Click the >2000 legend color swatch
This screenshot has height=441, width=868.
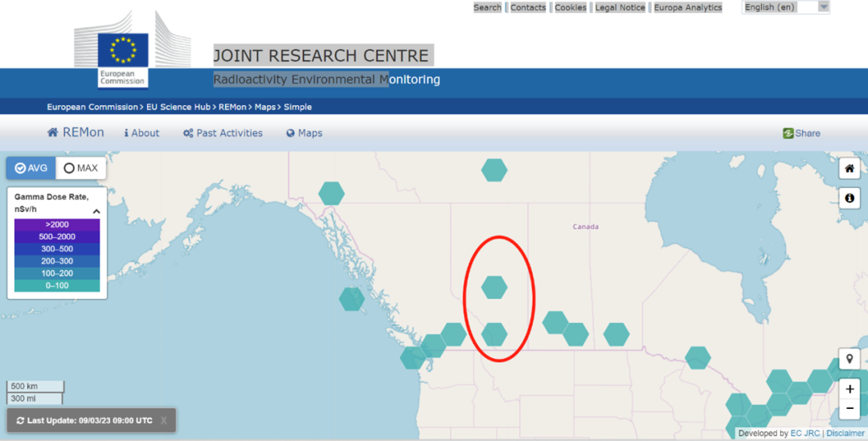57,225
